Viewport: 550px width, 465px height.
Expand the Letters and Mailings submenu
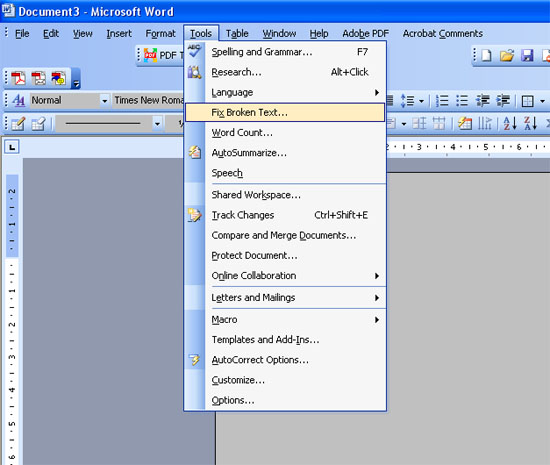coord(285,298)
